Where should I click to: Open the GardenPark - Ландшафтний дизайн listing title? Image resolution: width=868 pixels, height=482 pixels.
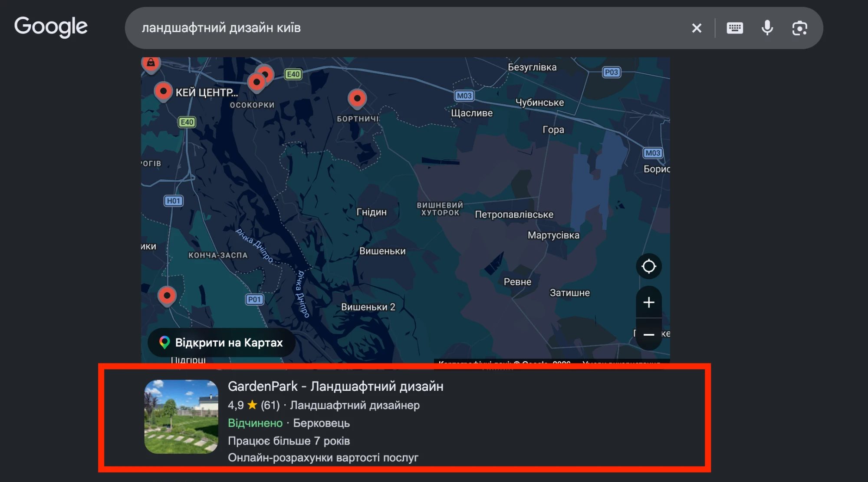coord(335,386)
